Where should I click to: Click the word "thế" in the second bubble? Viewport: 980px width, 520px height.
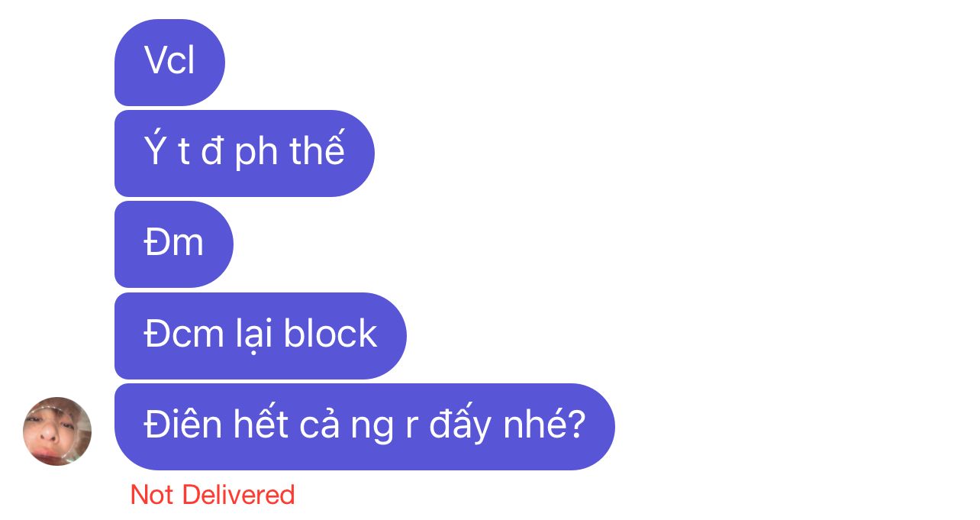318,150
